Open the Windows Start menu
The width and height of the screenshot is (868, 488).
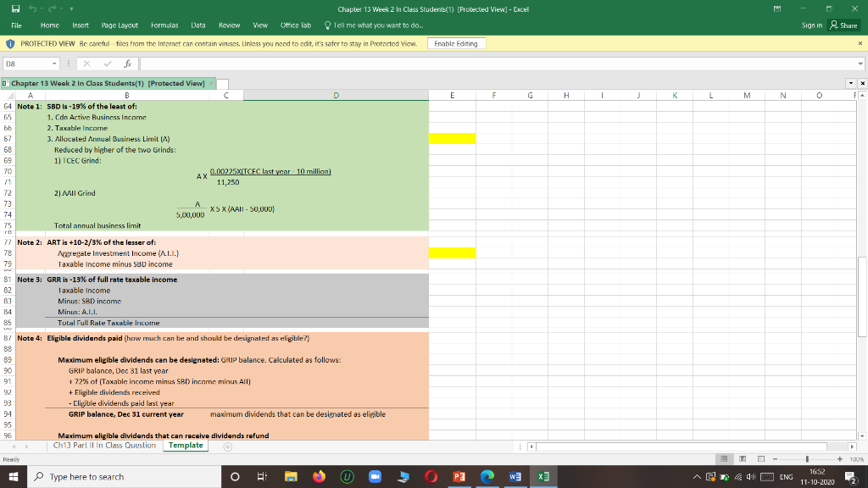click(x=14, y=476)
